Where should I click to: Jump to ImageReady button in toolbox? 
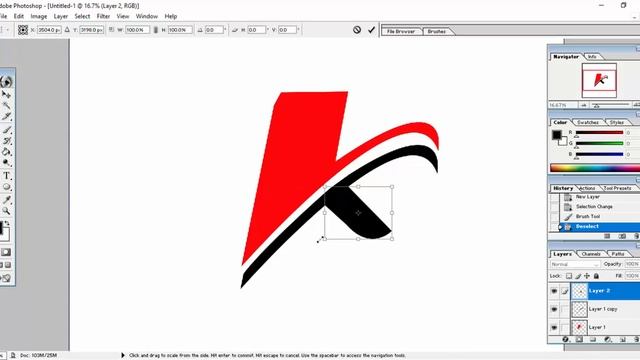point(6,278)
